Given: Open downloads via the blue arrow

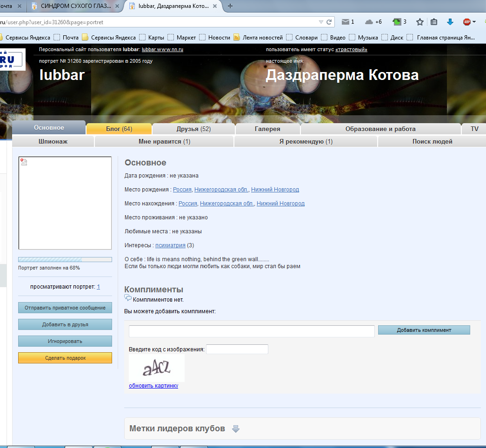Looking at the screenshot, I should point(450,22).
